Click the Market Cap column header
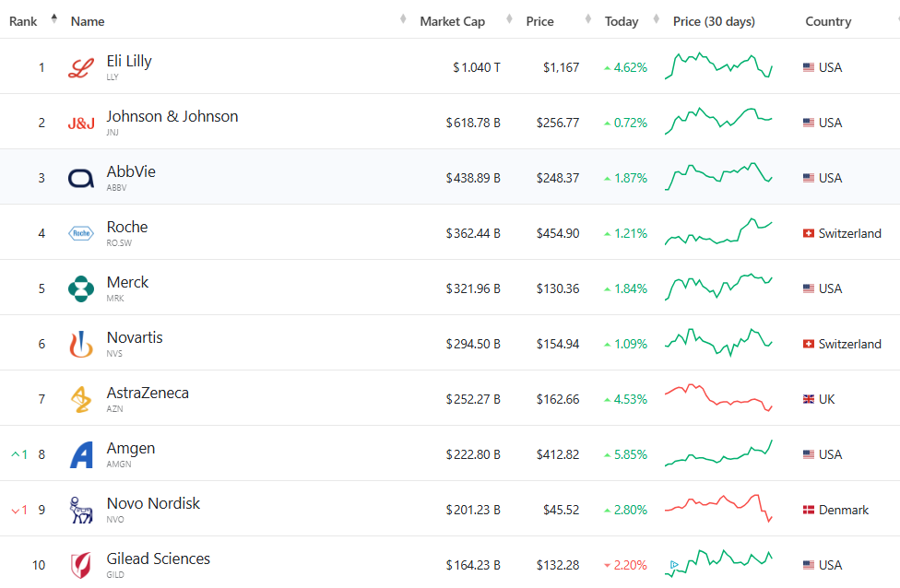900x588 pixels. coord(452,22)
